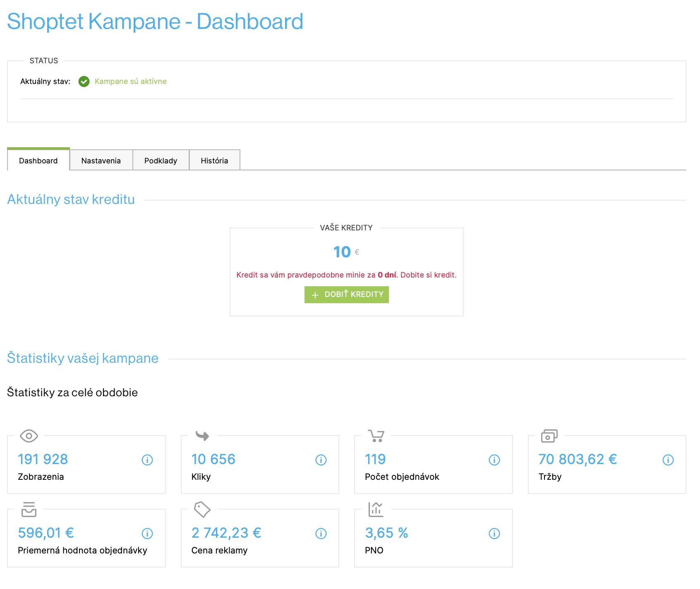Click the 'Vaše kredity' box label
Screen dimensions: 700x589
[x=346, y=228]
